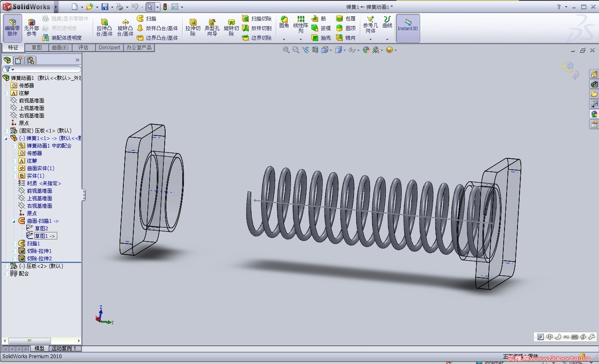Image resolution: width=599 pixels, height=364 pixels.
Task: Collapse the 曲面-扫描1 feature node
Action: [x=14, y=221]
